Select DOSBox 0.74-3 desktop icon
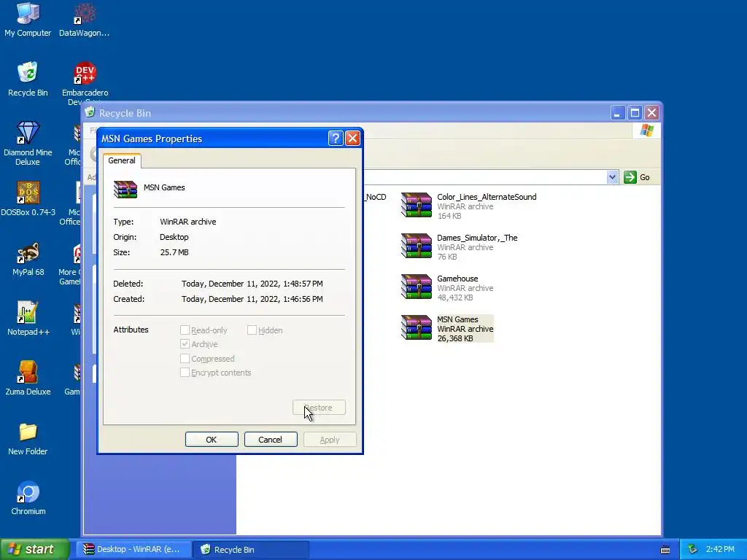 pyautogui.click(x=28, y=198)
